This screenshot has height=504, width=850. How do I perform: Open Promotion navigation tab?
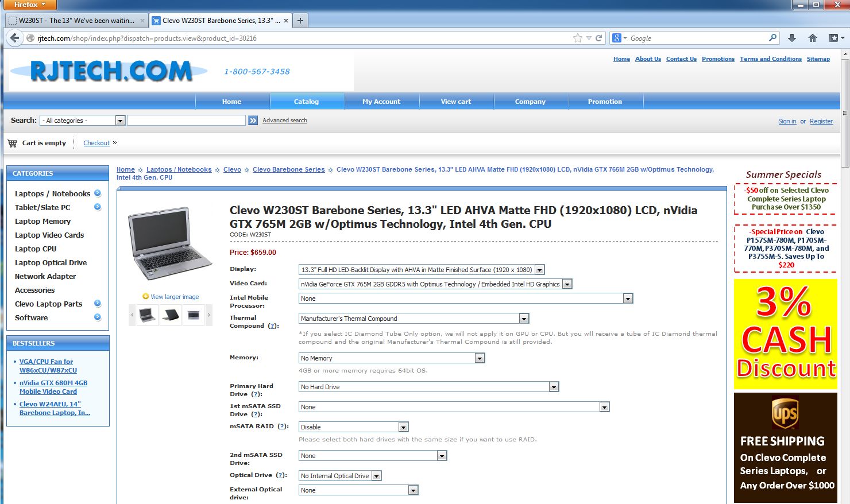click(x=605, y=102)
